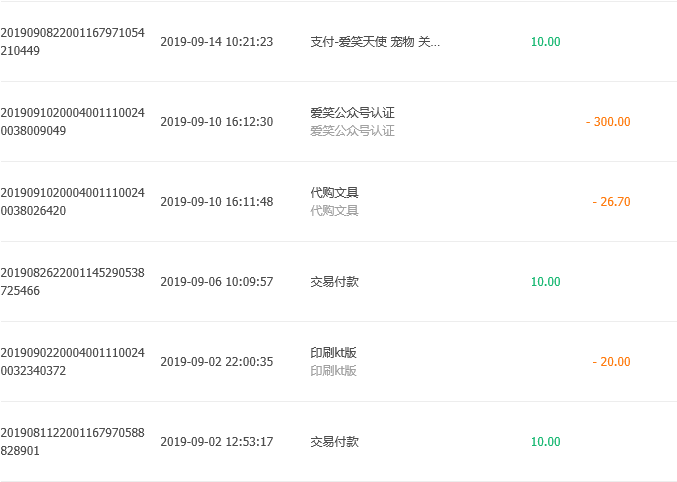Open 支付-爱笑天使 宠物 transaction description
The height and width of the screenshot is (482, 677).
pyautogui.click(x=375, y=41)
